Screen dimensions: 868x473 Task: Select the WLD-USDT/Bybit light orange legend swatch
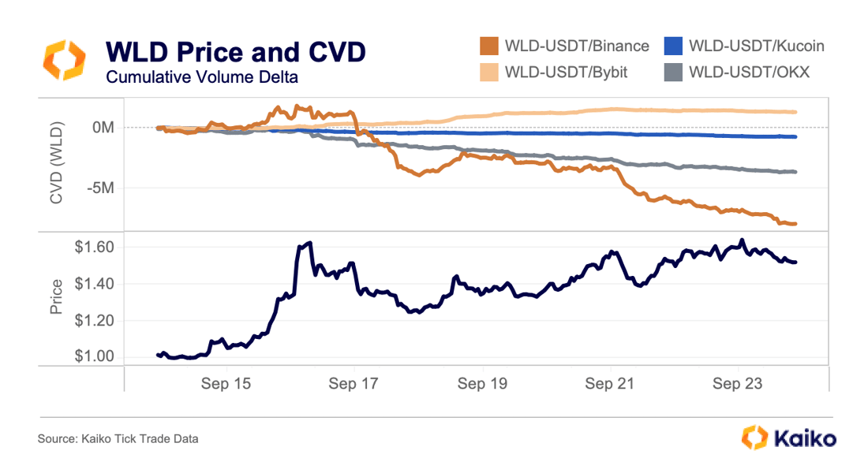click(489, 73)
